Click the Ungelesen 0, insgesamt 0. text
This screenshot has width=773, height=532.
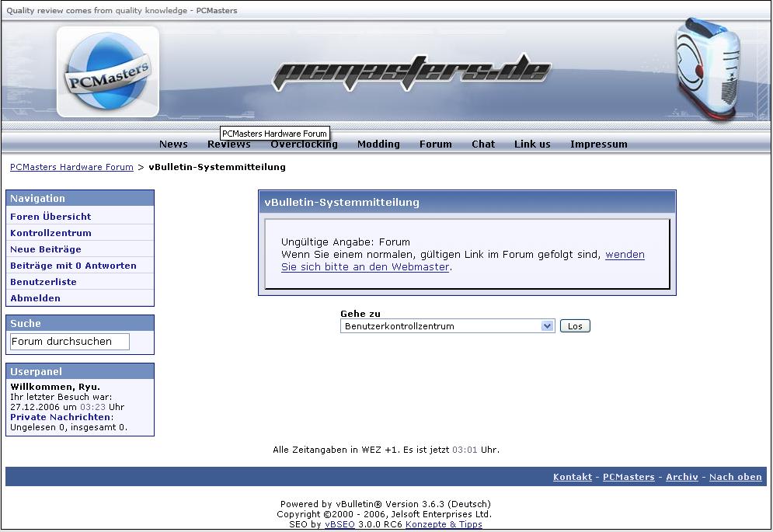click(x=68, y=427)
